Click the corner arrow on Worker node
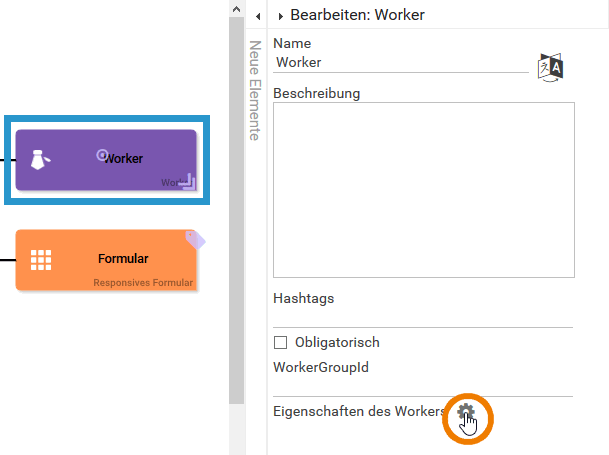The height and width of the screenshot is (455, 609). 189,182
